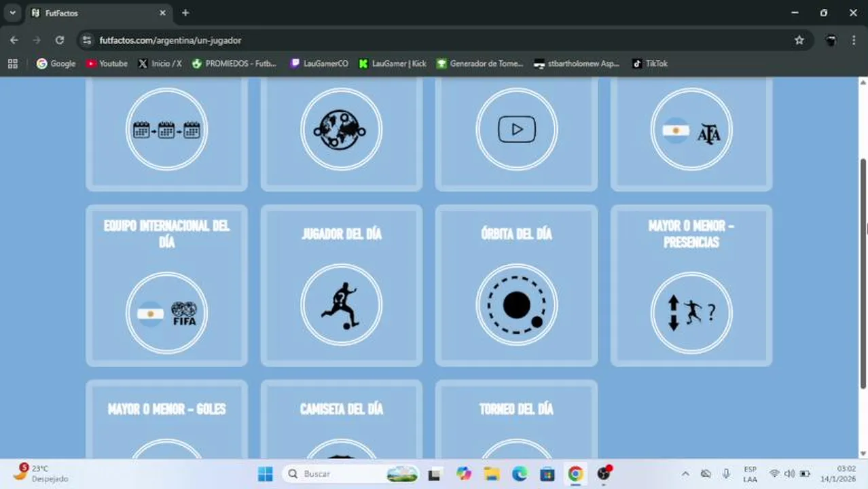868x489 pixels.
Task: Open Chrome three-dot menu
Action: (x=854, y=40)
